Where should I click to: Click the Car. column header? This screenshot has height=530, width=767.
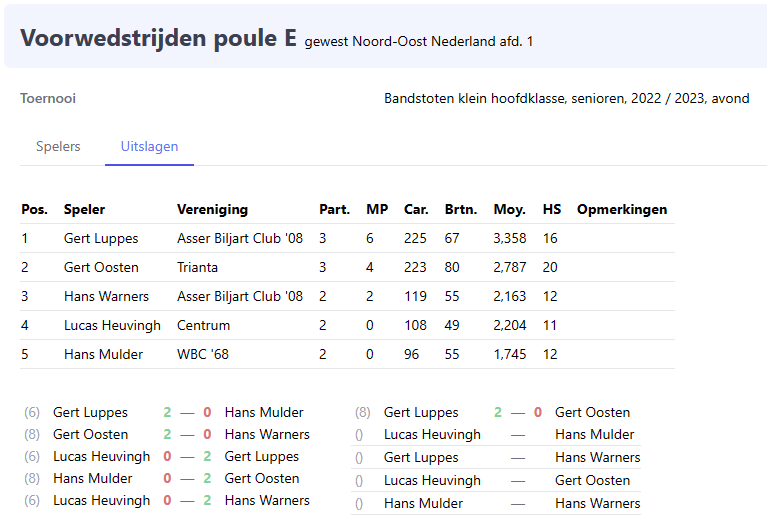click(416, 209)
